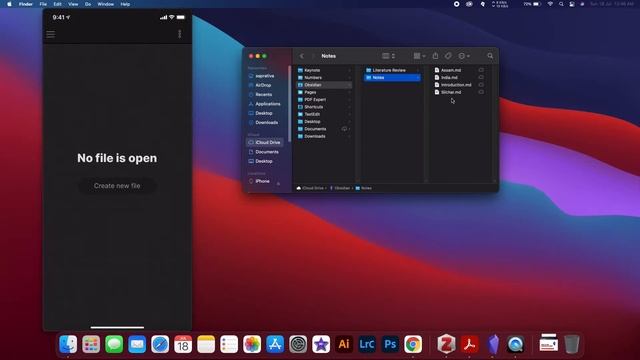Open the Finder group-by grid dropdown
The width and height of the screenshot is (640, 360).
(419, 56)
